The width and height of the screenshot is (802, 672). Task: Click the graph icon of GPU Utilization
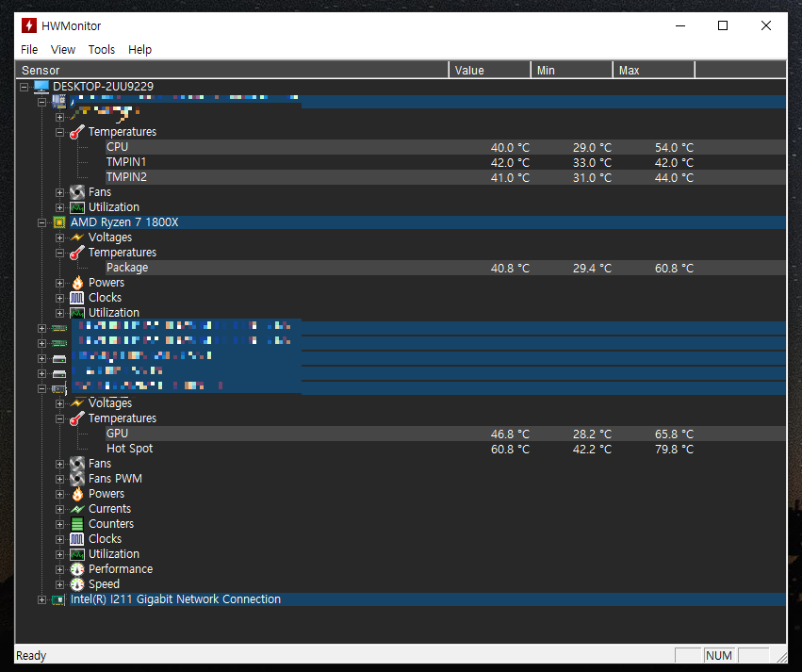click(76, 554)
